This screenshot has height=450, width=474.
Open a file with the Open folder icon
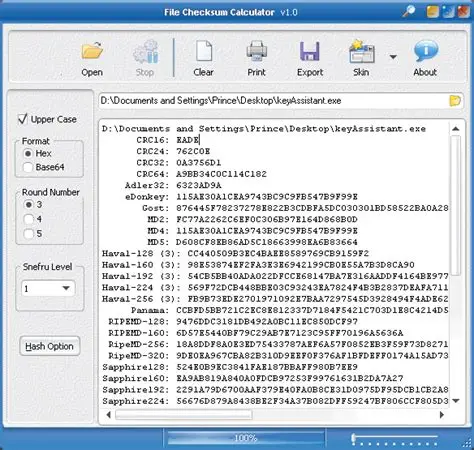[92, 51]
